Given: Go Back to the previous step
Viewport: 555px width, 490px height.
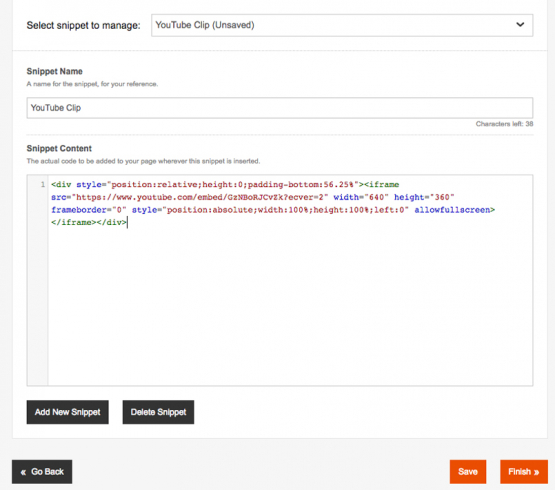Looking at the screenshot, I should pyautogui.click(x=42, y=472).
